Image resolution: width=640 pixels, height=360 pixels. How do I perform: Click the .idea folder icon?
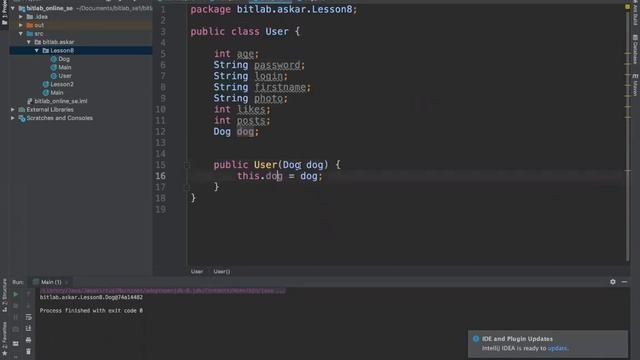pos(30,17)
